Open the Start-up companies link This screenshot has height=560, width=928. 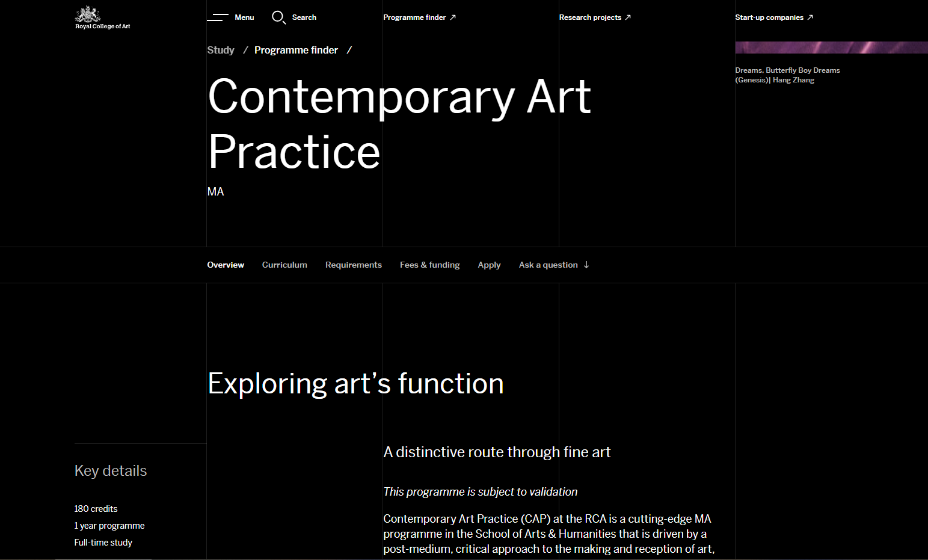769,17
